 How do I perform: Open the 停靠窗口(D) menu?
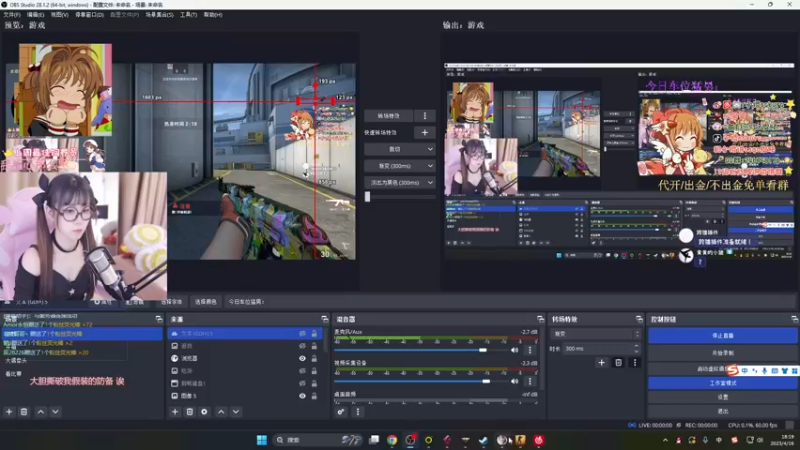click(x=89, y=15)
